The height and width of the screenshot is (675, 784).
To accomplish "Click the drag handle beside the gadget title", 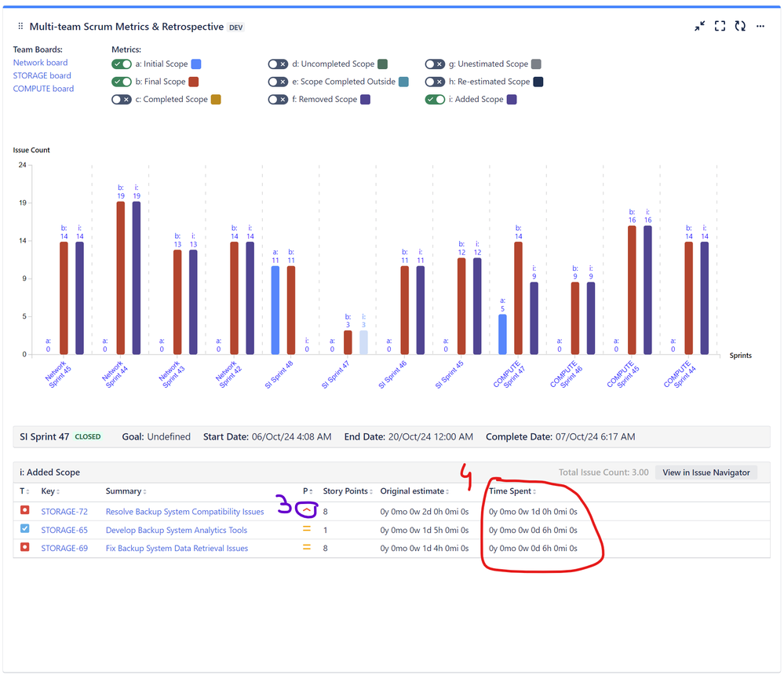I will pyautogui.click(x=20, y=26).
